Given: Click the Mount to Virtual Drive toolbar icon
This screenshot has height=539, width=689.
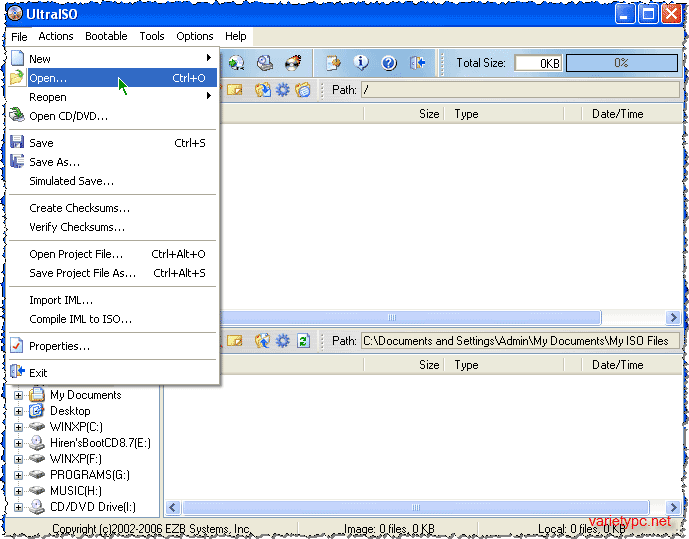Looking at the screenshot, I should [x=237, y=63].
